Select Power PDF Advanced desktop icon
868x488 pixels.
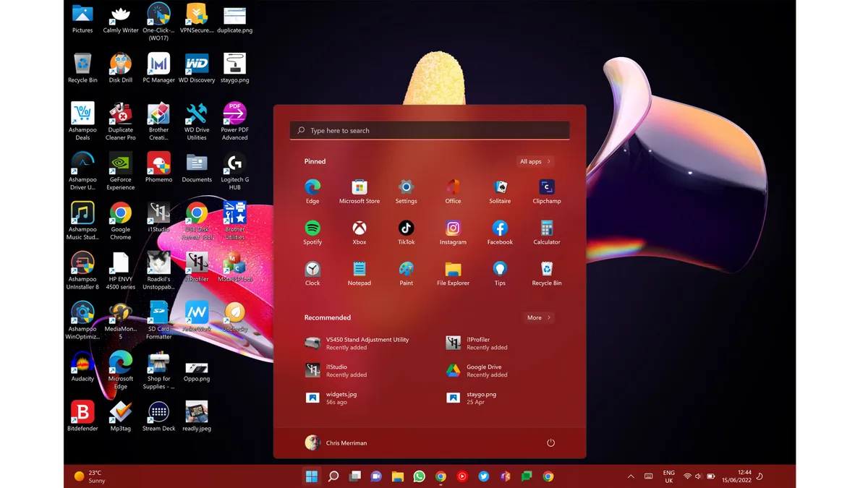pos(234,121)
